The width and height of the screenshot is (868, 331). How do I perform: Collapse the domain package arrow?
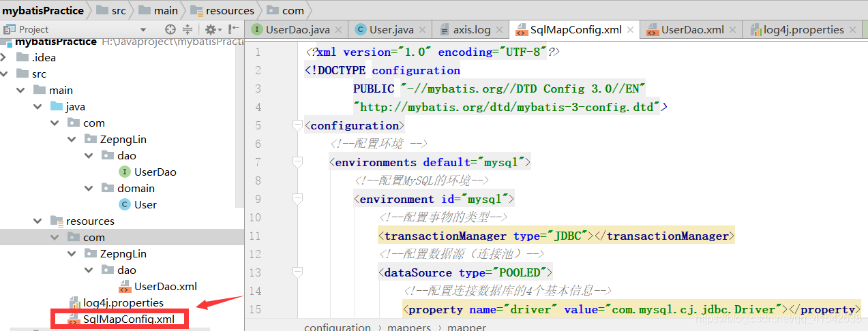[x=89, y=188]
